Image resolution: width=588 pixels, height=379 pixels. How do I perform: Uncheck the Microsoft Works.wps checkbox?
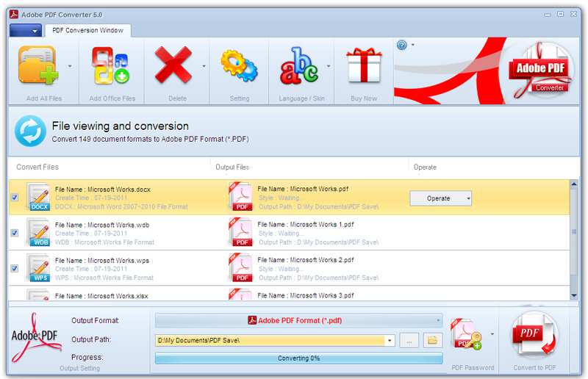pos(14,268)
